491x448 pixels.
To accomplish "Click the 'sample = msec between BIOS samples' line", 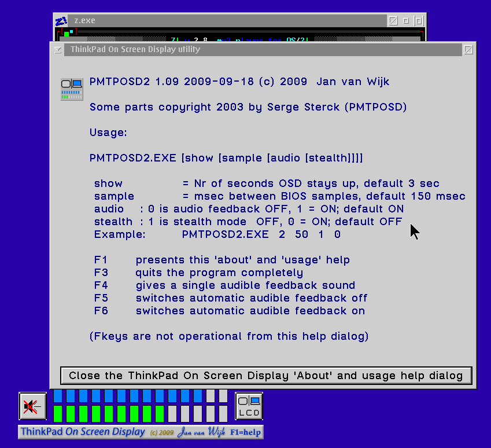I will point(280,196).
